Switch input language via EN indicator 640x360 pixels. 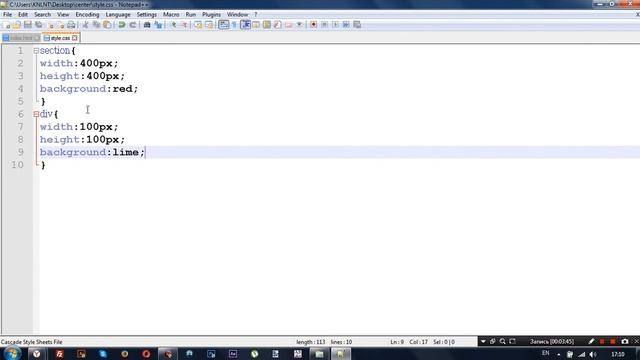[545, 353]
